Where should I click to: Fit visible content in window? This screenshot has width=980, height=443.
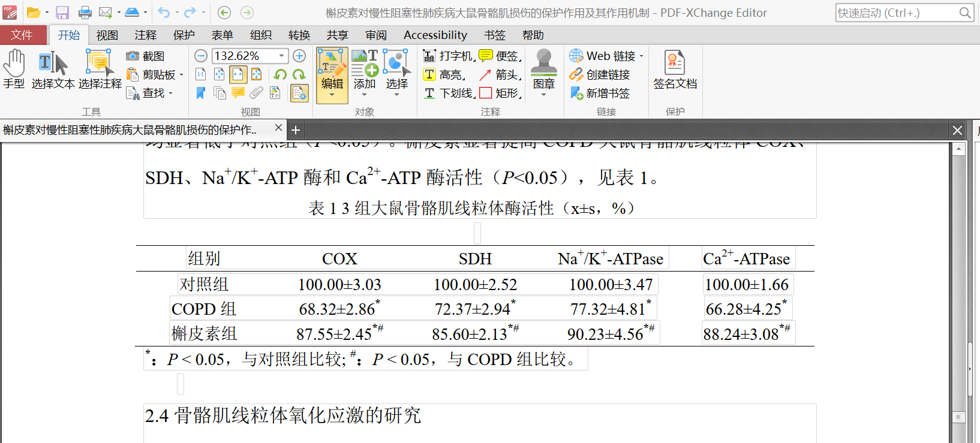click(x=257, y=74)
